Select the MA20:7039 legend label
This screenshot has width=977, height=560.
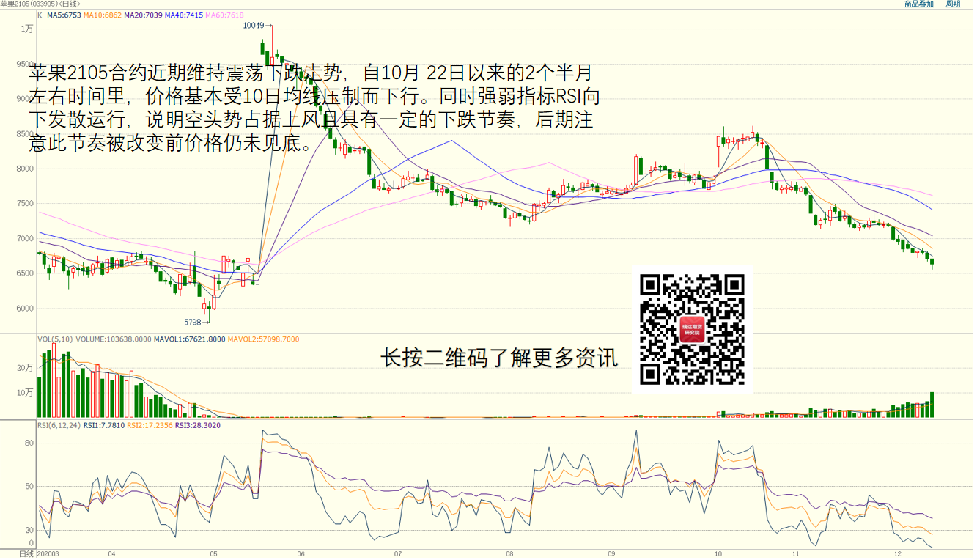tap(142, 15)
